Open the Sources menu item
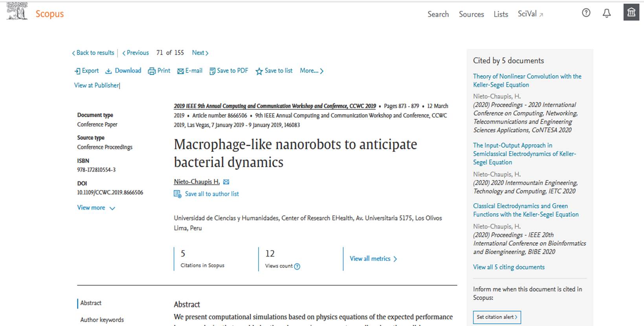The width and height of the screenshot is (644, 326). pyautogui.click(x=471, y=14)
